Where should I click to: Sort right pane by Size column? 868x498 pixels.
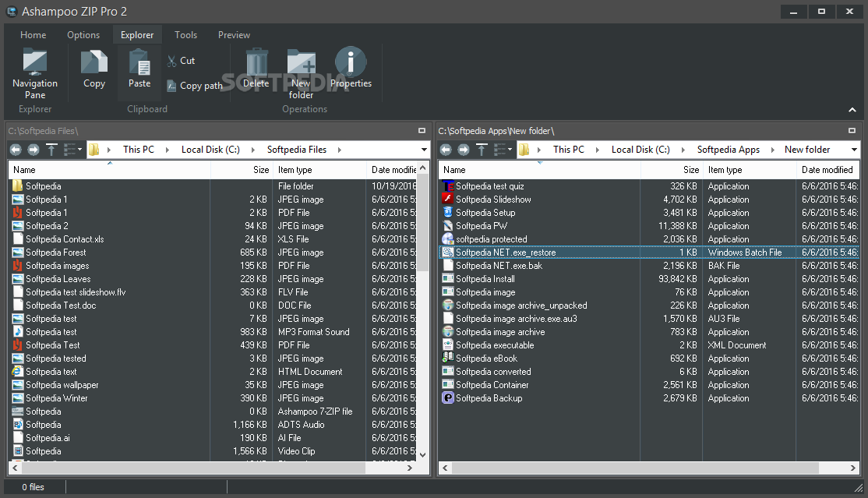(x=672, y=170)
